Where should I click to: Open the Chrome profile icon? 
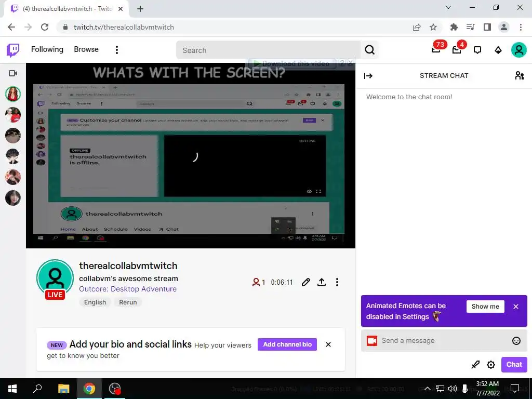tap(504, 27)
